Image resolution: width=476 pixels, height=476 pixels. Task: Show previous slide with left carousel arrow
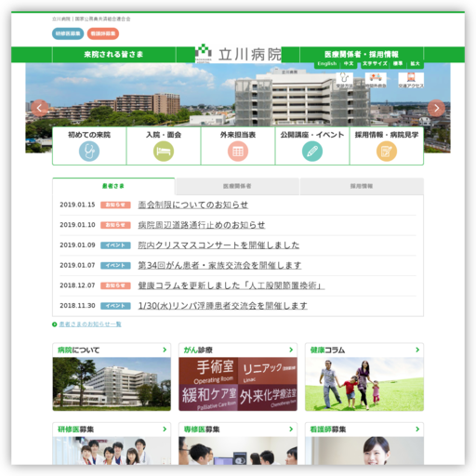(x=39, y=108)
